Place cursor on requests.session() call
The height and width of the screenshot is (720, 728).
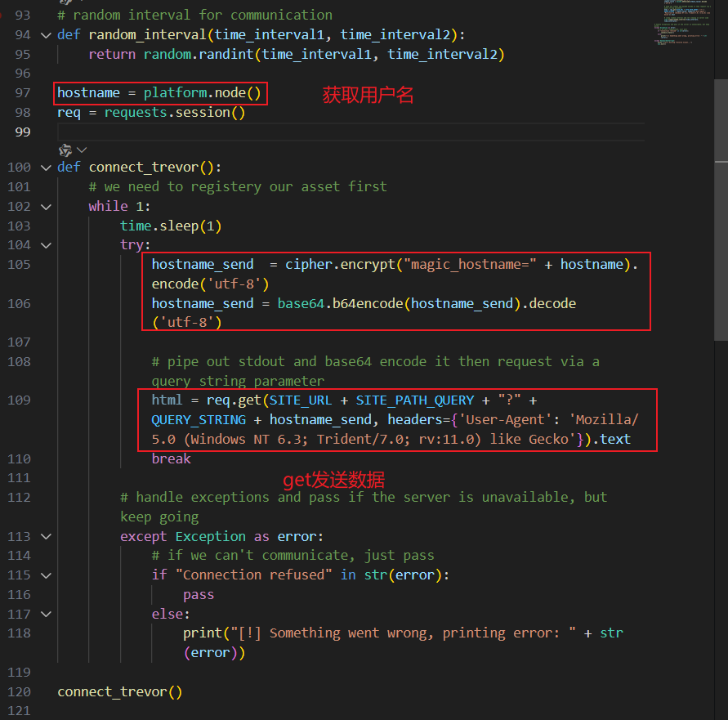175,113
